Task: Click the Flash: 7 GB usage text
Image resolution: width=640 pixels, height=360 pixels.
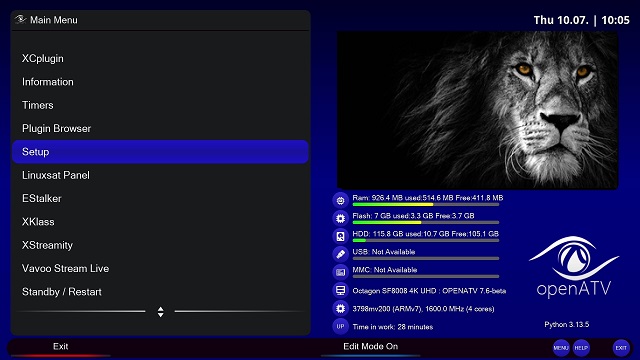Action: pos(413,216)
